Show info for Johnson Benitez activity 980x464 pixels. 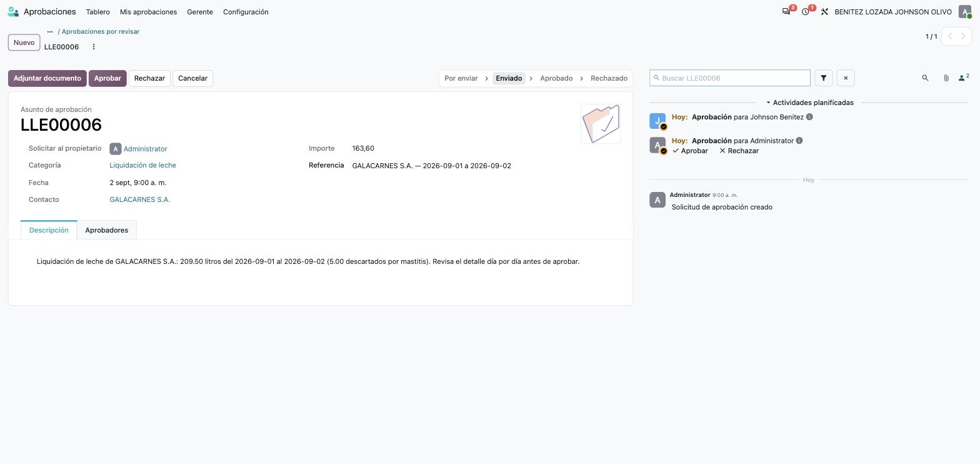(x=809, y=117)
